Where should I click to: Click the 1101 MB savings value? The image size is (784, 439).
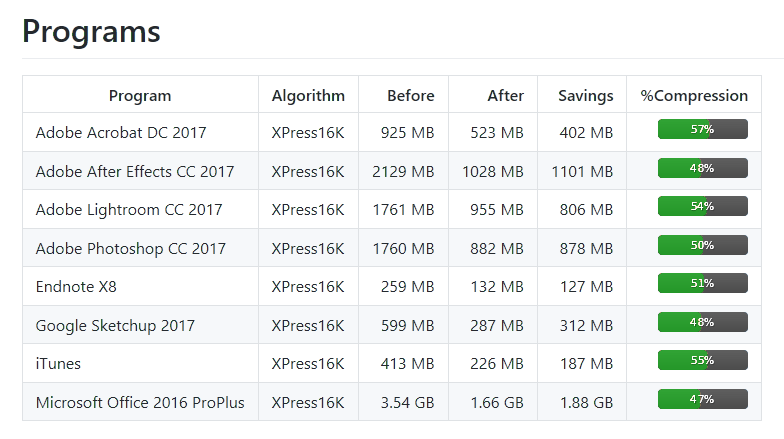coord(582,172)
